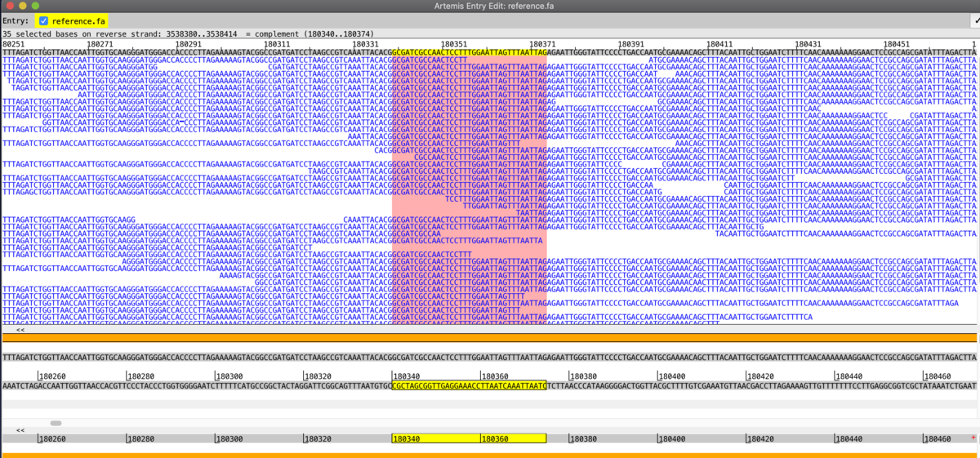Click 180320 on the sequence view ruler

pos(317,376)
